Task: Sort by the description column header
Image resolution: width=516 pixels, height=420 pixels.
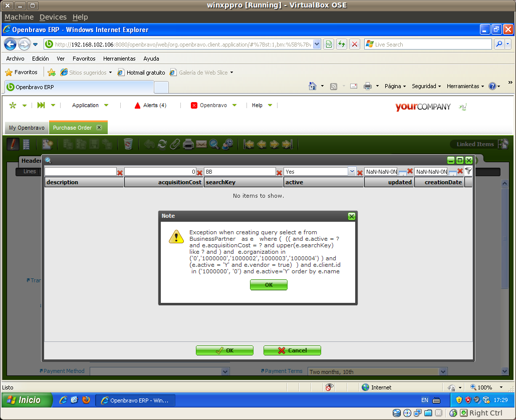Action: click(x=84, y=182)
